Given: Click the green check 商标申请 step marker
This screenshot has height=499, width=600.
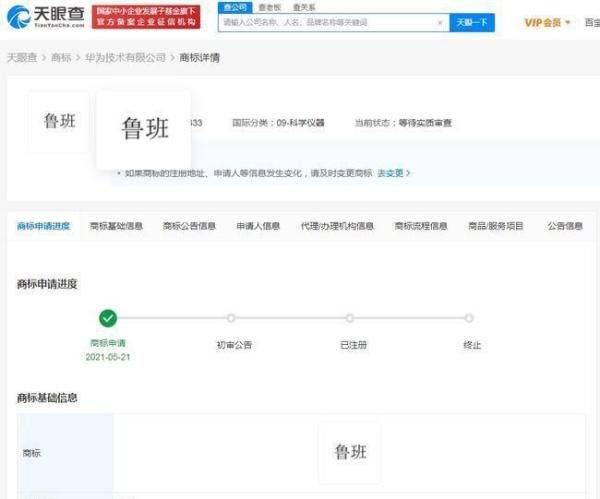Looking at the screenshot, I should (108, 318).
